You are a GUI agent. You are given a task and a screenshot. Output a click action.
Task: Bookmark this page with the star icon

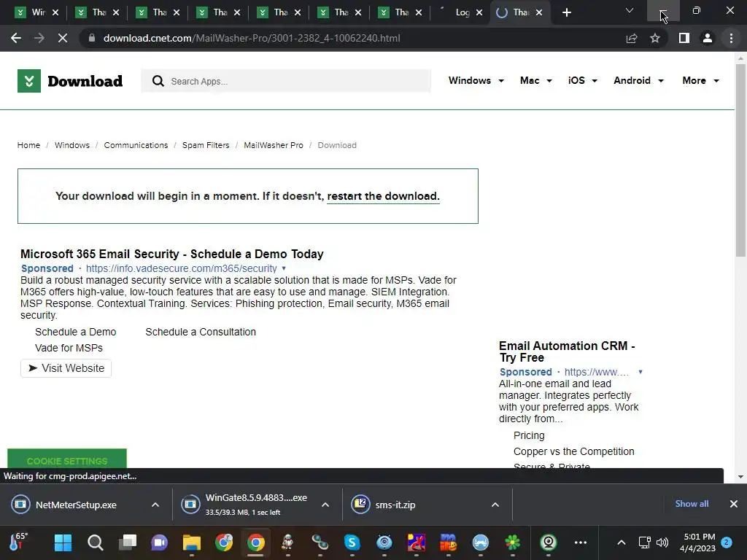655,38
